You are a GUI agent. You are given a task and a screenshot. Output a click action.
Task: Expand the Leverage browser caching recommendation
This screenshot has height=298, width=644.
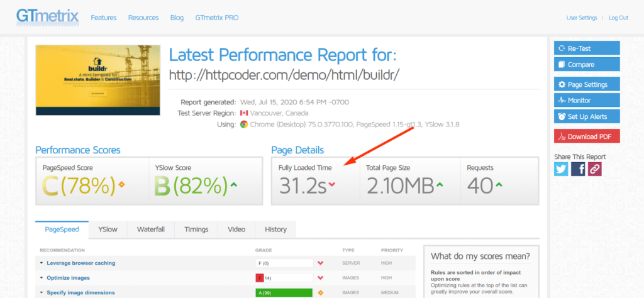tap(81, 263)
